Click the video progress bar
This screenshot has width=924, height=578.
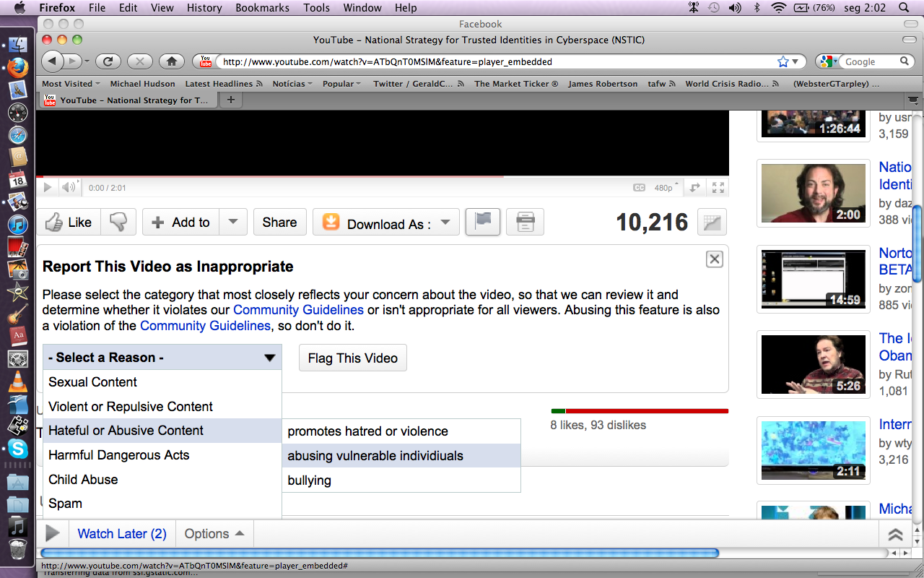383,176
